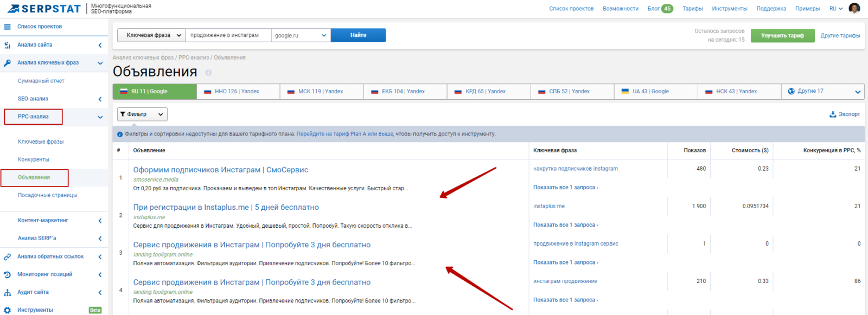Click the user avatar in the header
This screenshot has width=868, height=315.
pyautogui.click(x=854, y=8)
